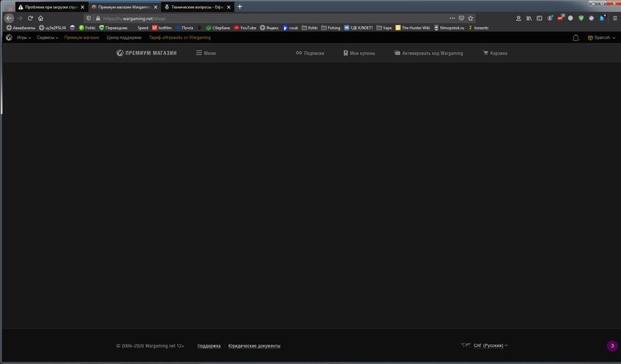Open Сбербанк bookmark
The image size is (621, 364).
[x=218, y=28]
